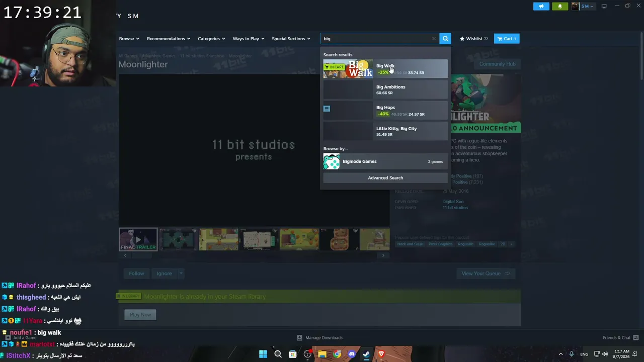Open the Bigmode Games publisher icon
Image resolution: width=644 pixels, height=362 pixels.
[x=332, y=161]
